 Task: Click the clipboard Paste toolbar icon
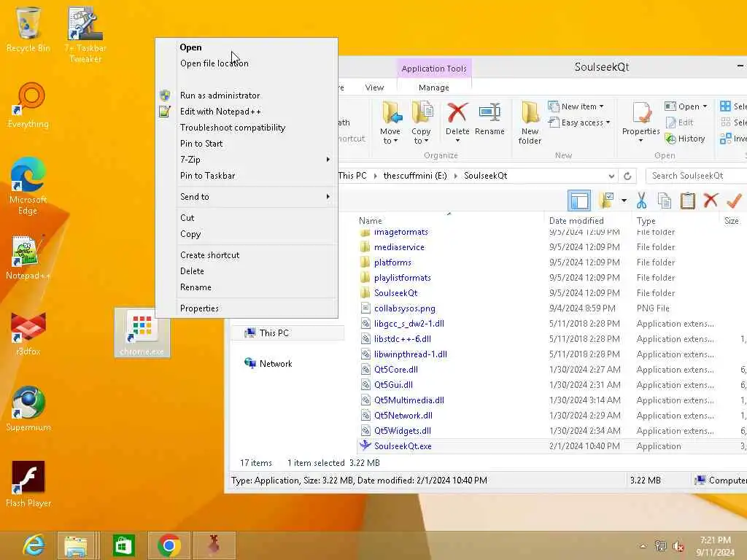click(x=687, y=201)
